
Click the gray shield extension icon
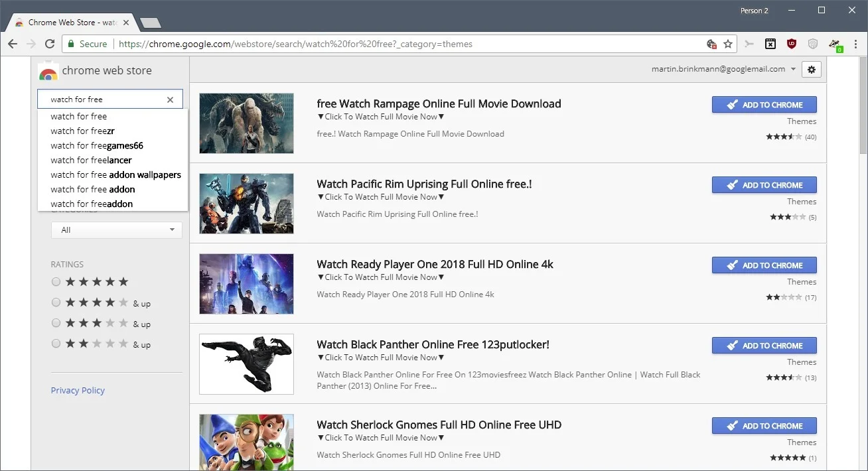click(x=813, y=44)
